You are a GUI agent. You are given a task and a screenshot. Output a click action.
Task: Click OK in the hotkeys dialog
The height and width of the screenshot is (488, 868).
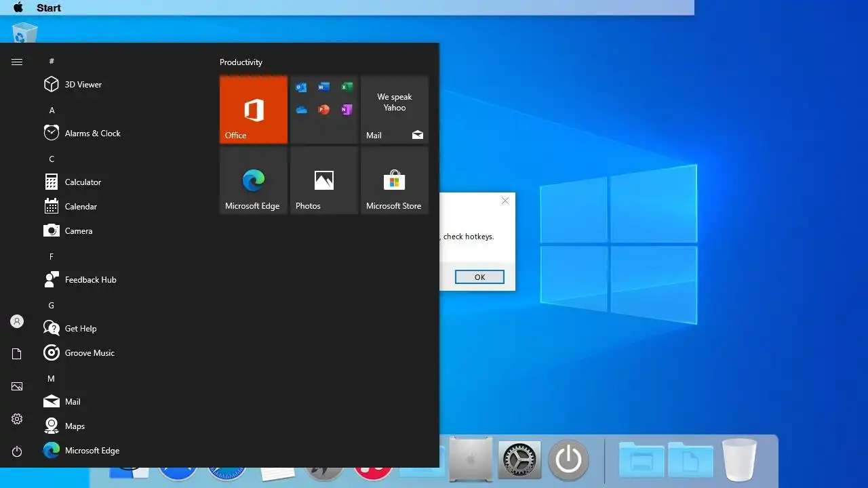479,277
